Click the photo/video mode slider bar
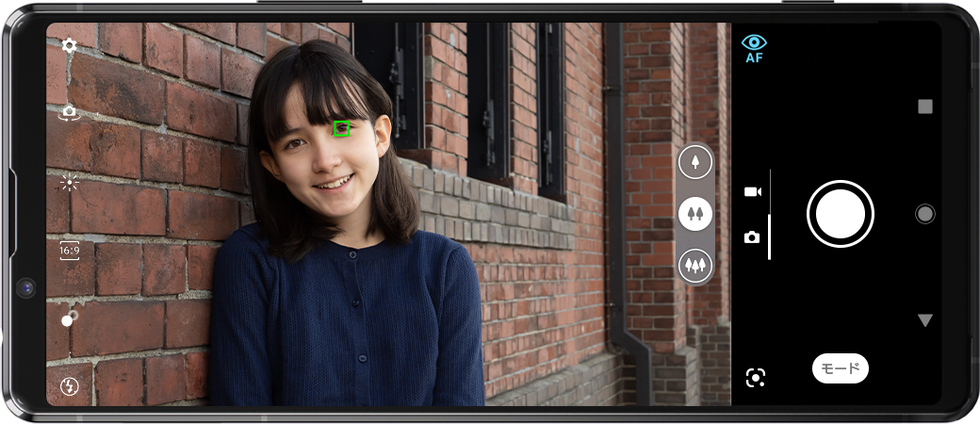 click(770, 215)
